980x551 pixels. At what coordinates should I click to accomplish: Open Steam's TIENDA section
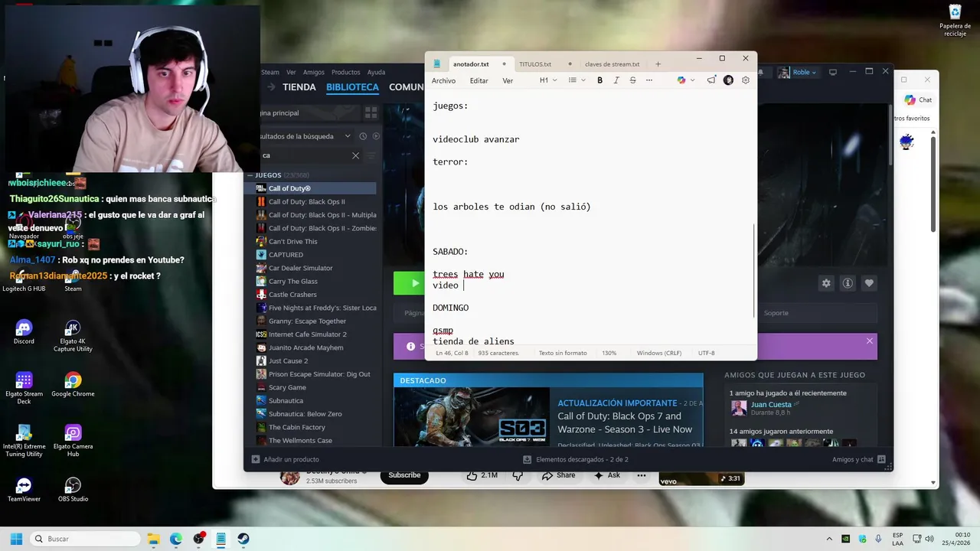(x=299, y=87)
